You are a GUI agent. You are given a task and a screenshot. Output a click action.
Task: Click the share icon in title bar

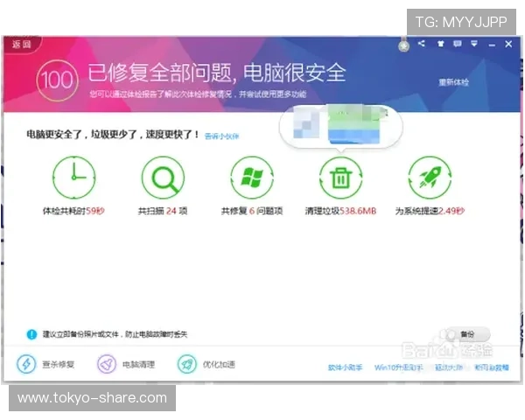tap(421, 43)
